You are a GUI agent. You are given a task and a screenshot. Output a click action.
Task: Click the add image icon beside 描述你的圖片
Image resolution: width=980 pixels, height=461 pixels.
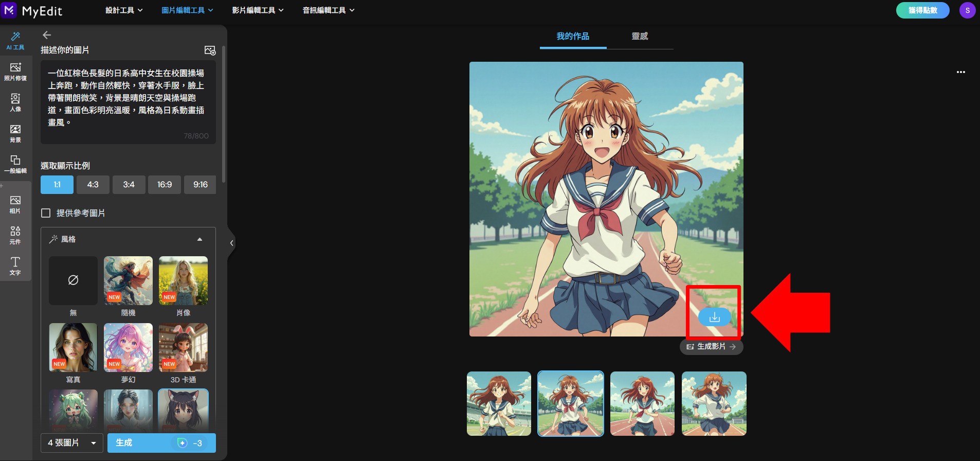click(x=210, y=50)
